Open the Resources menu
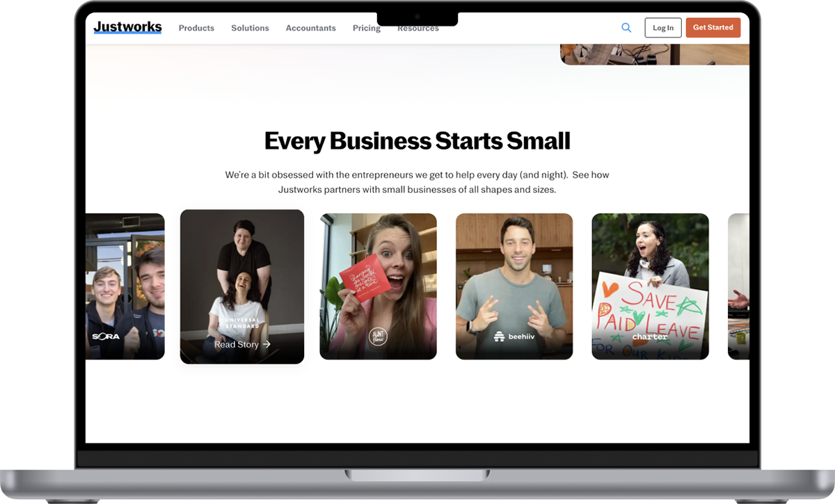 (x=418, y=29)
